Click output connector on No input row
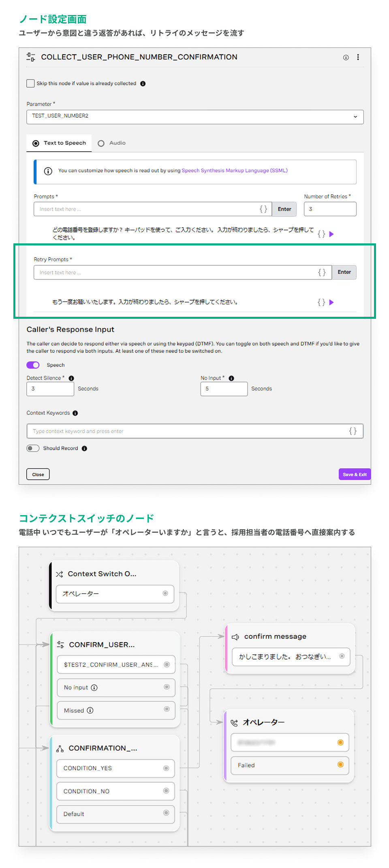This screenshot has height=868, width=389. pos(167,687)
